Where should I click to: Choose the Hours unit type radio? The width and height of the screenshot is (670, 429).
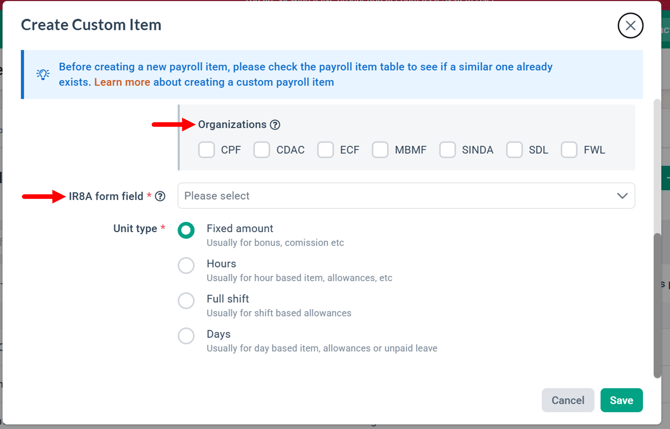186,265
